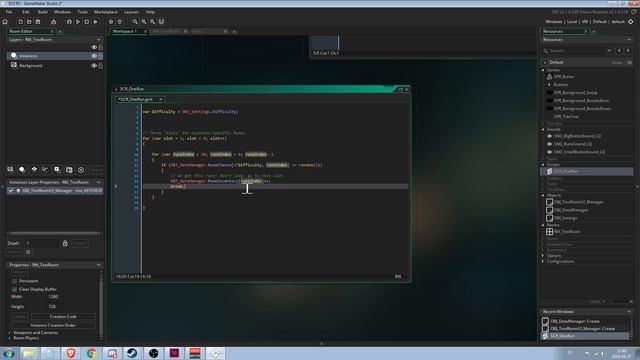The image size is (640, 360).
Task: Click the Open Project toolbar icon
Action: [29, 22]
